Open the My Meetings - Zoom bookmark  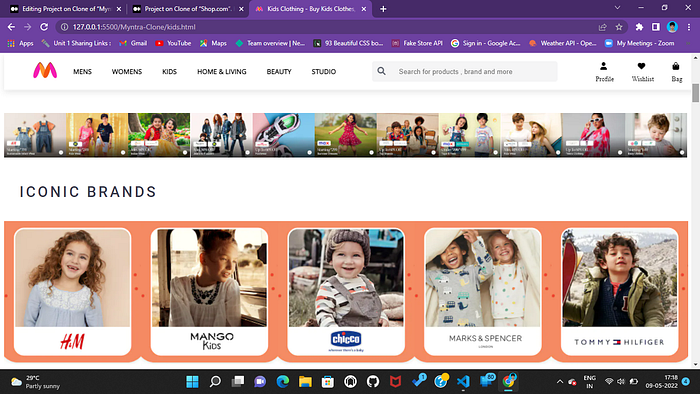point(639,43)
